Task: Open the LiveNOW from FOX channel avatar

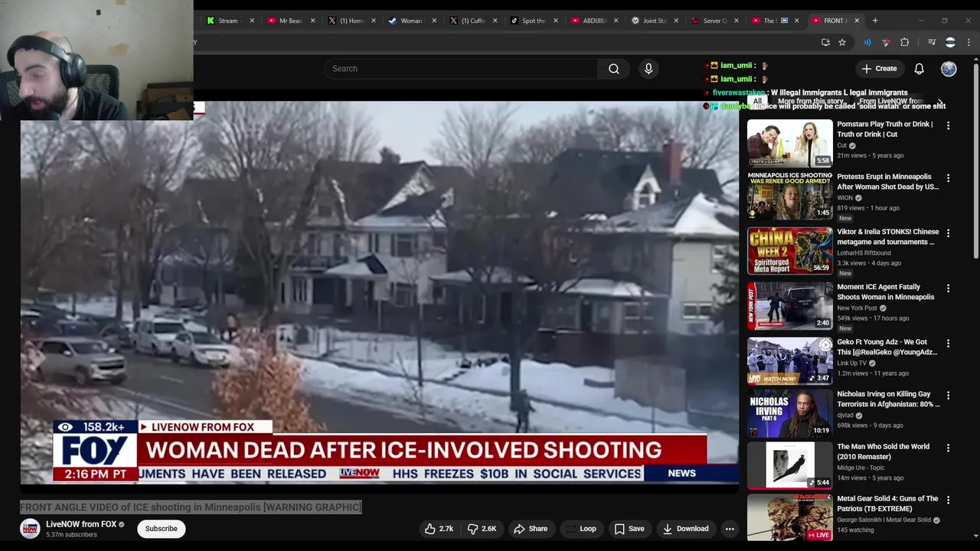Action: [30, 529]
